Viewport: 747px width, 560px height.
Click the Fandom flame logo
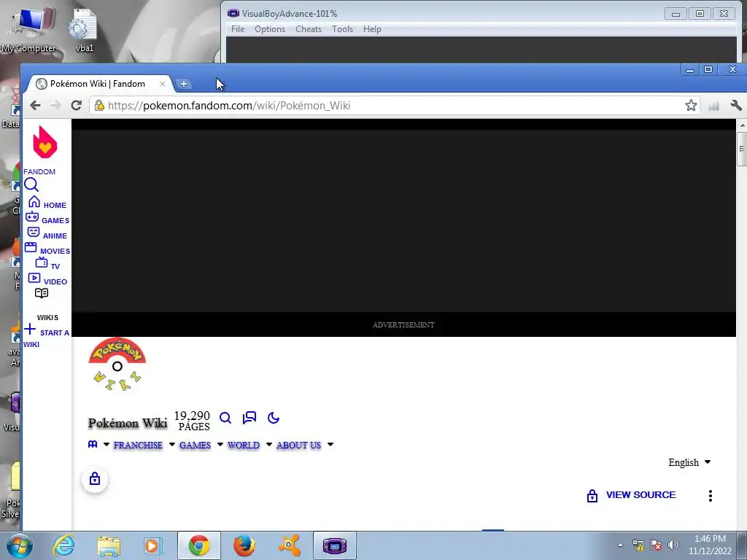click(44, 142)
